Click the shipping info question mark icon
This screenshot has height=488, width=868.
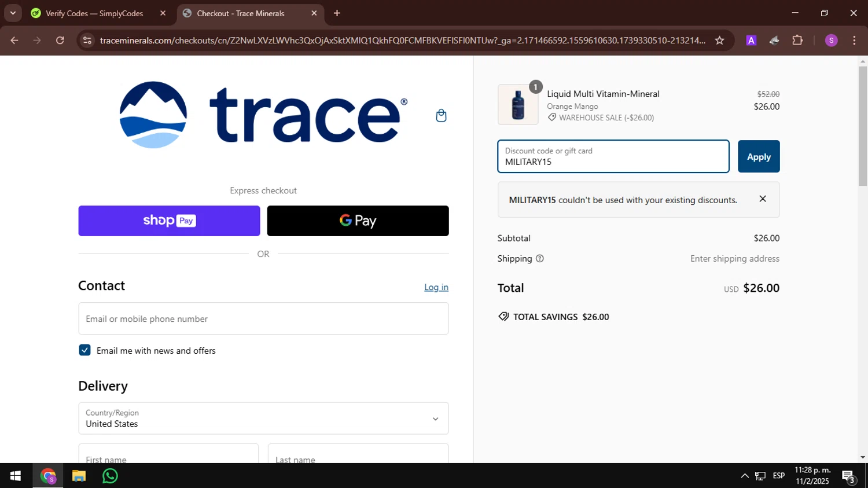click(x=540, y=259)
